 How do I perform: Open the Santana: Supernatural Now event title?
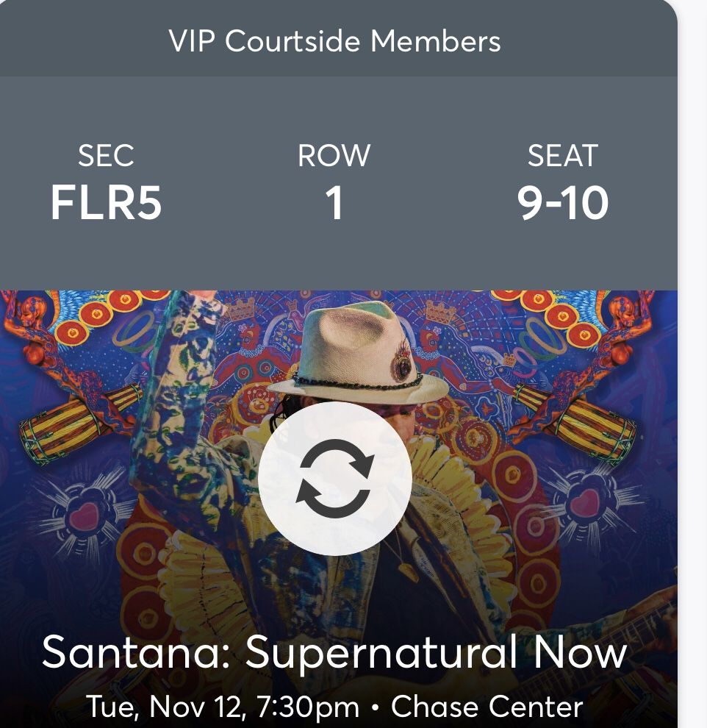[334, 652]
